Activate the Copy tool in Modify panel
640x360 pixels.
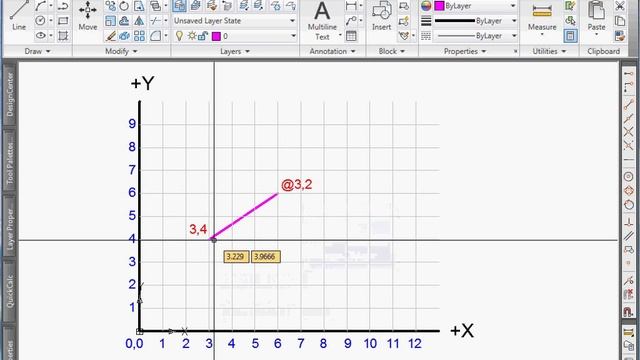pyautogui.click(x=110, y=6)
